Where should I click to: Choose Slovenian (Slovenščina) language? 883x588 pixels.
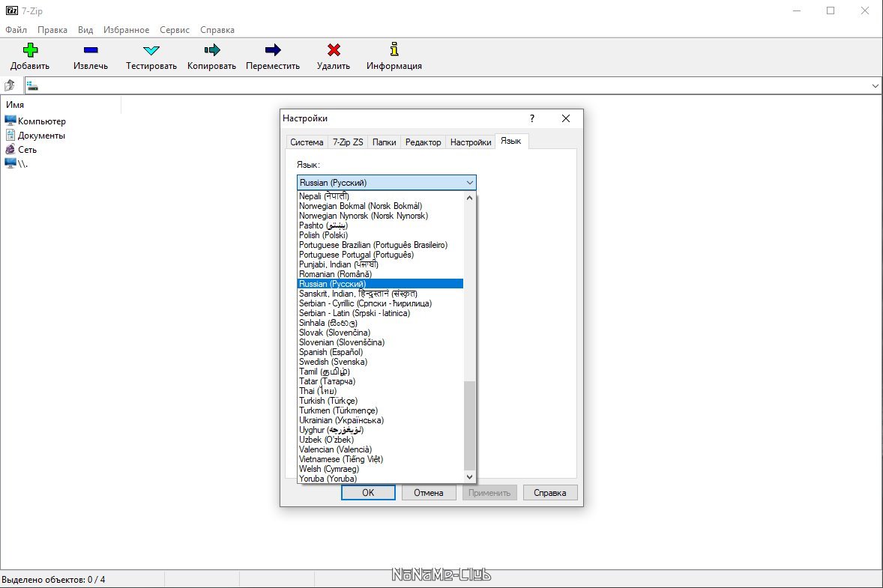coord(380,342)
